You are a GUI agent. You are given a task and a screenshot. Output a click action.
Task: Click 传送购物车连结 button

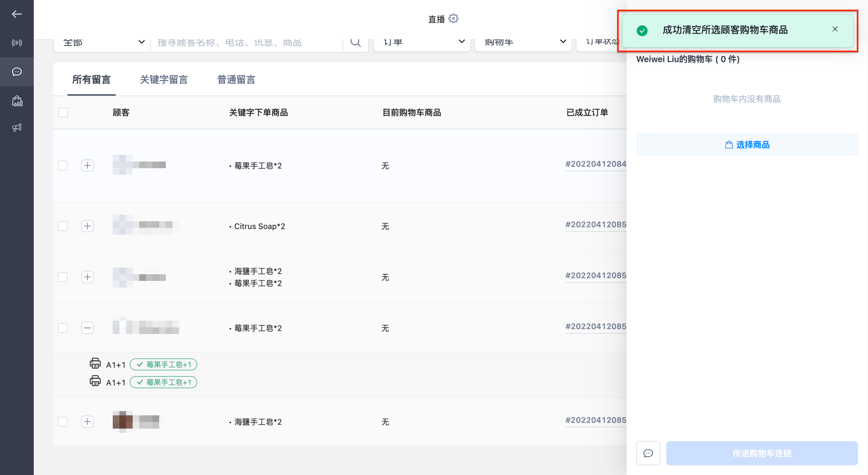pos(762,453)
